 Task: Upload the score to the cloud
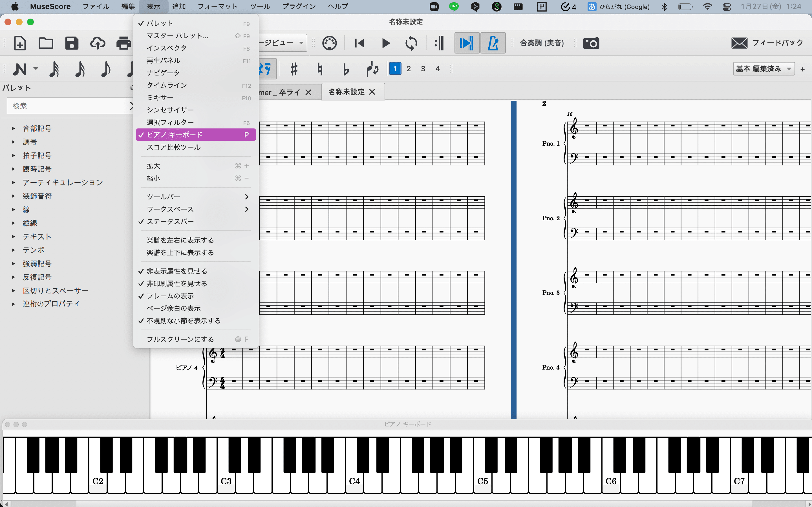[x=97, y=43]
